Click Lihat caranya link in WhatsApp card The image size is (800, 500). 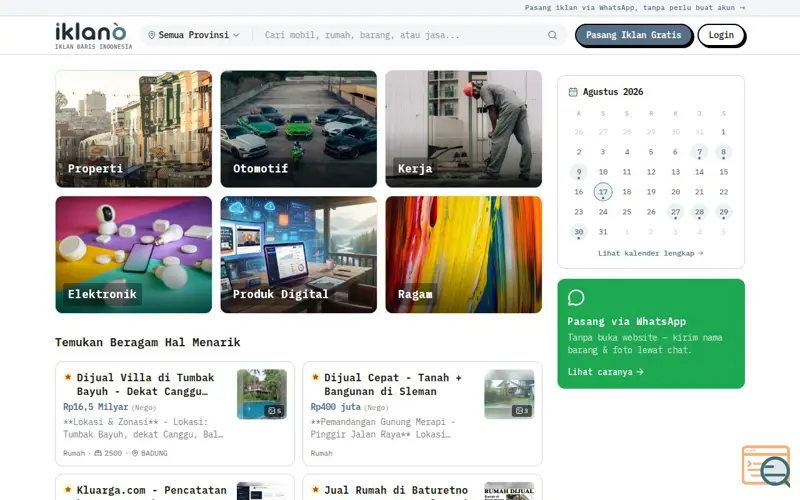click(x=606, y=372)
